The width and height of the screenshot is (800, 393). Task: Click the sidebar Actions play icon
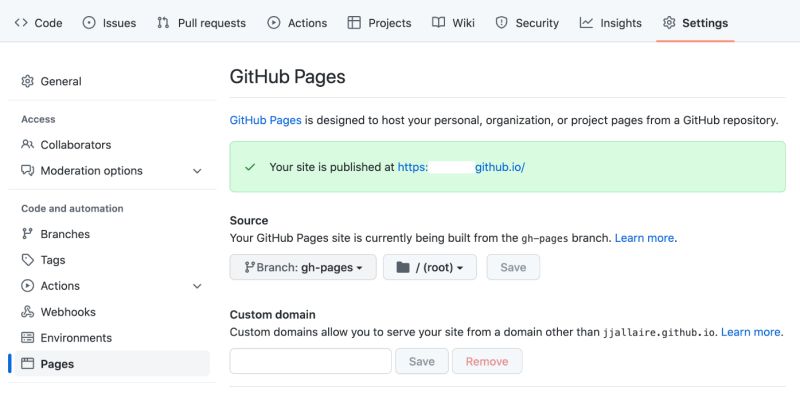point(28,286)
